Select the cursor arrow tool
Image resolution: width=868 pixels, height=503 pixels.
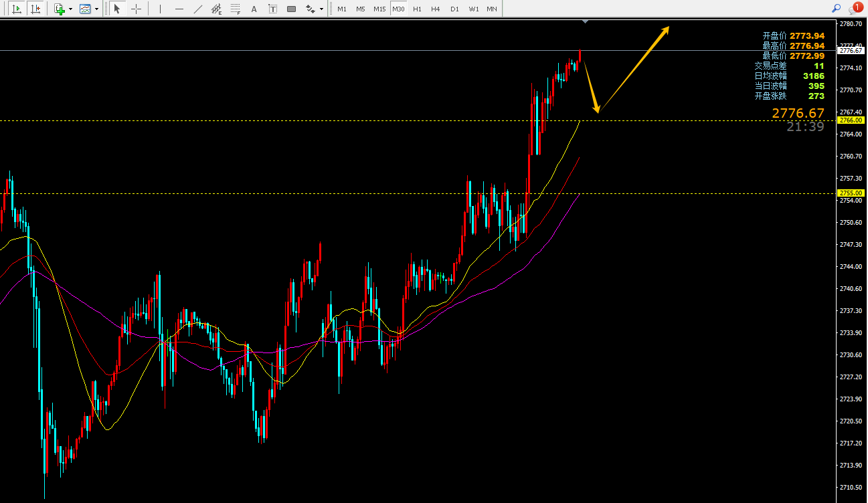pyautogui.click(x=117, y=9)
